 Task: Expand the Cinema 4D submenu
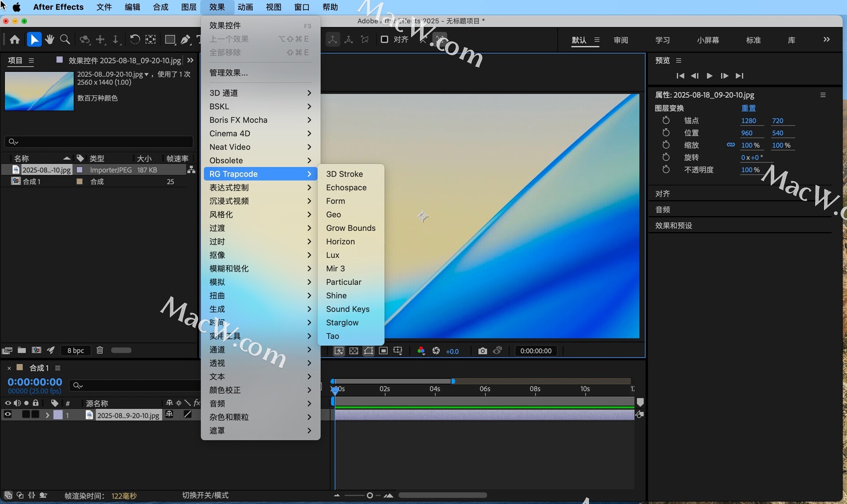[x=260, y=134]
